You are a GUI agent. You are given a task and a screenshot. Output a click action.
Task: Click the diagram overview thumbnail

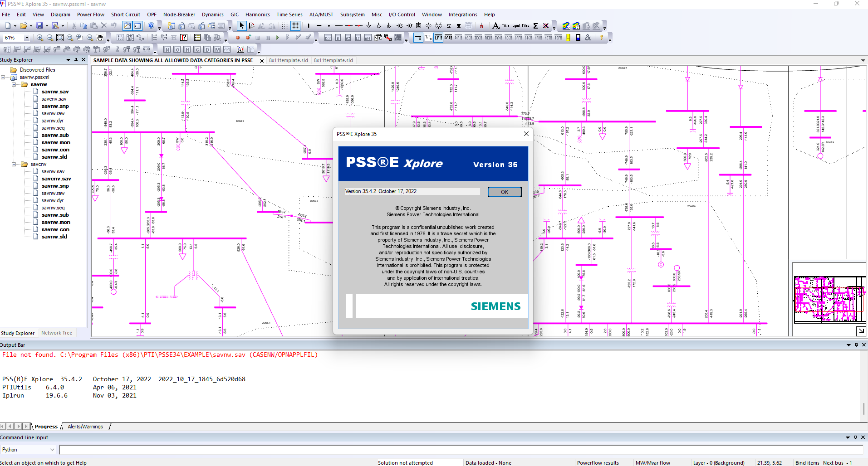click(x=830, y=299)
